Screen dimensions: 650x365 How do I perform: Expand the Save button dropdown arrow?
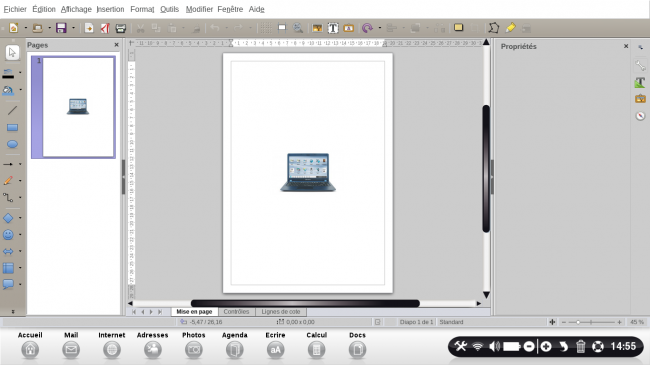(x=73, y=28)
